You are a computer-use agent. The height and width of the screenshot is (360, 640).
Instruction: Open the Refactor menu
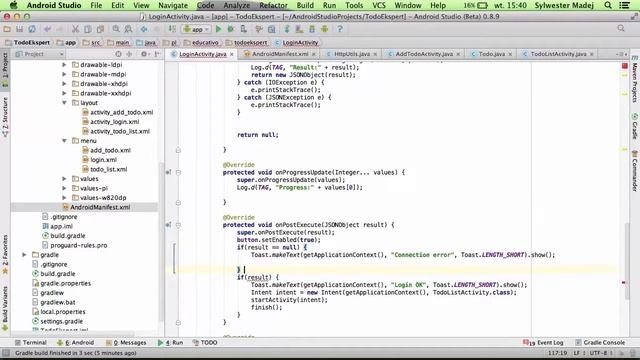[273, 5]
